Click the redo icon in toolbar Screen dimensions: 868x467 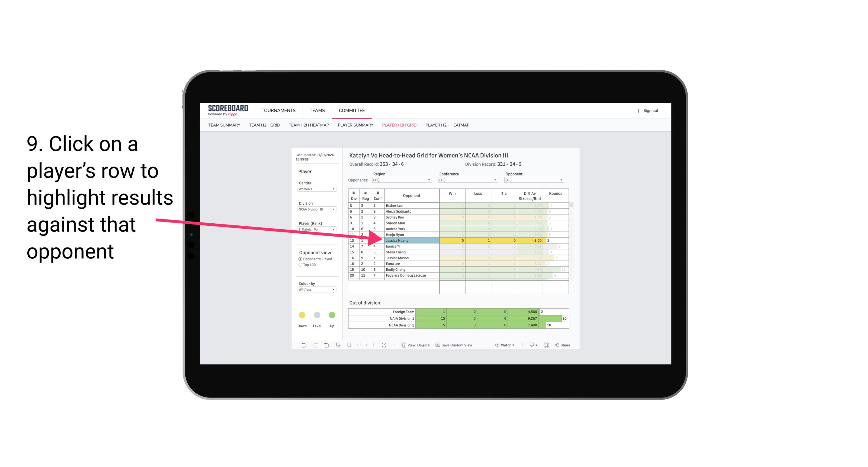coord(315,346)
